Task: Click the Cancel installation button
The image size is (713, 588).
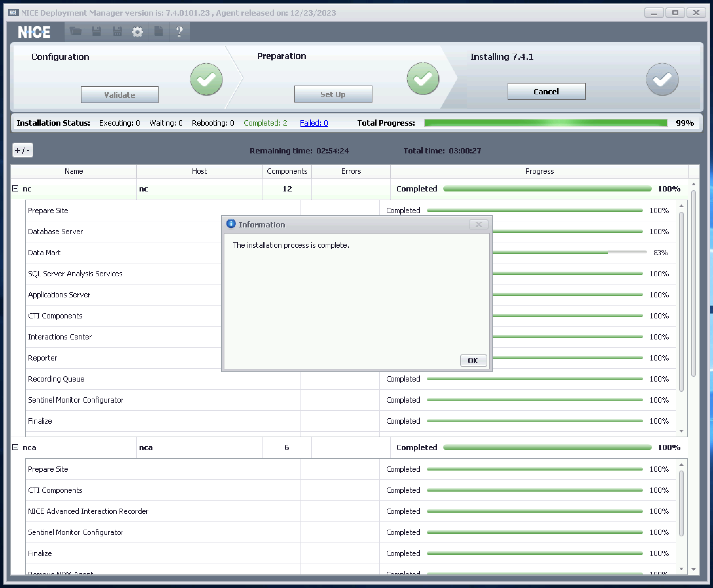Action: (x=546, y=91)
